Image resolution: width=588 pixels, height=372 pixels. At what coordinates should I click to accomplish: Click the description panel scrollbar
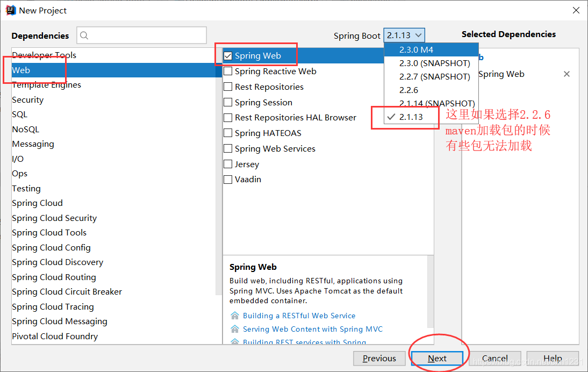click(x=431, y=292)
